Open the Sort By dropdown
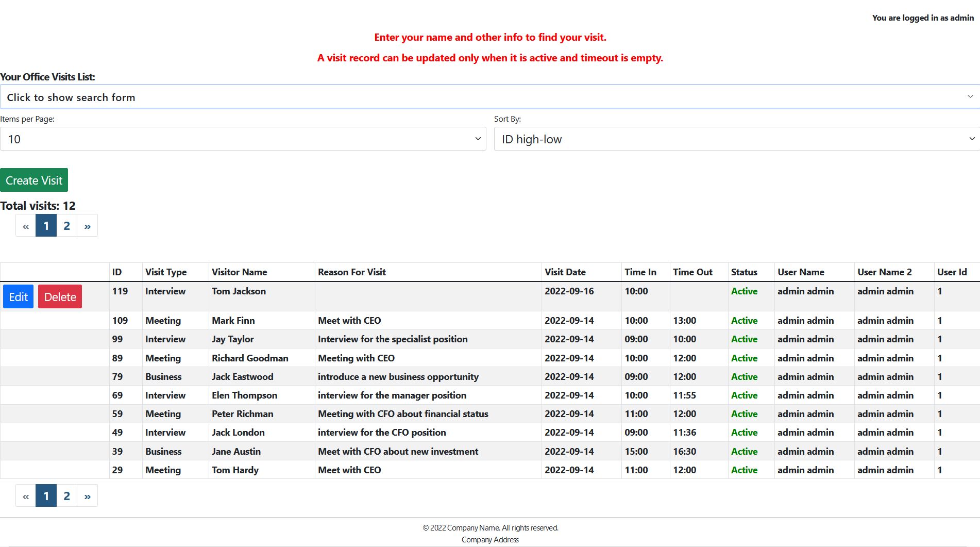The width and height of the screenshot is (980, 547). pos(737,139)
